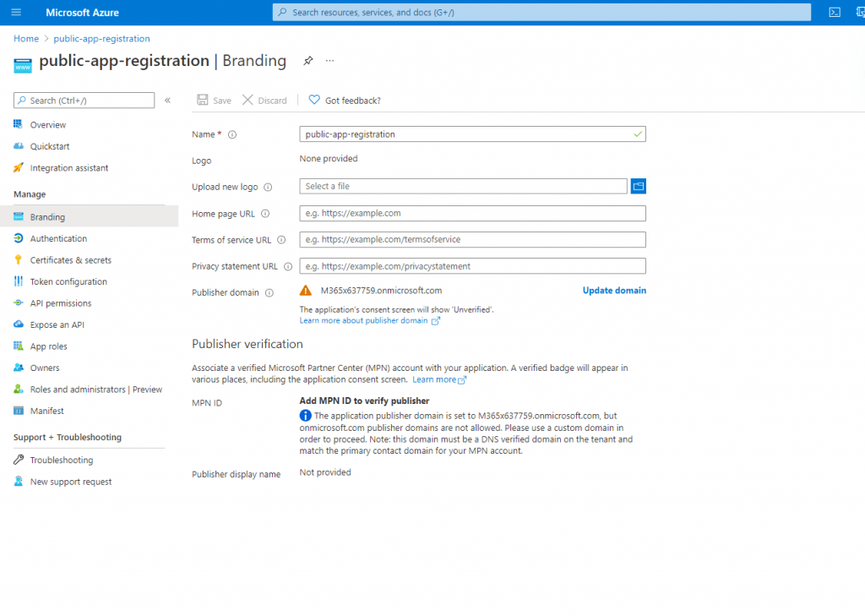Open the Azure portal hamburger menu
865x616 pixels.
tap(16, 13)
